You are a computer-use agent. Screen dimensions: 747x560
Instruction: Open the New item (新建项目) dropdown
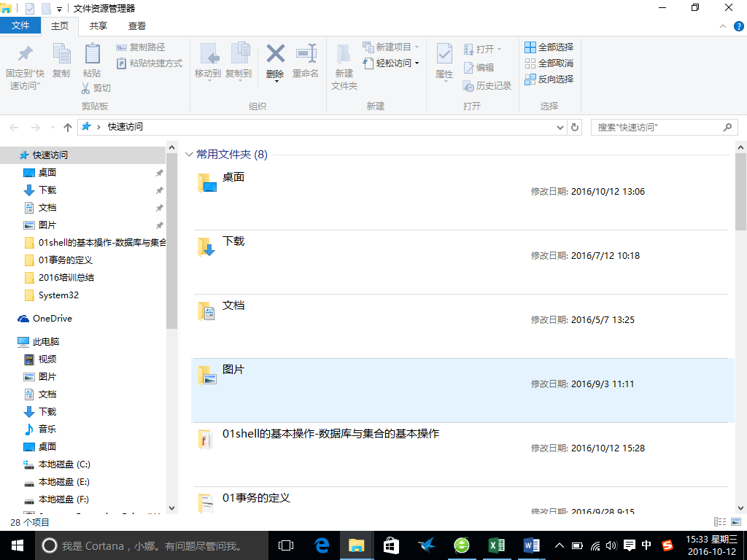pyautogui.click(x=391, y=47)
